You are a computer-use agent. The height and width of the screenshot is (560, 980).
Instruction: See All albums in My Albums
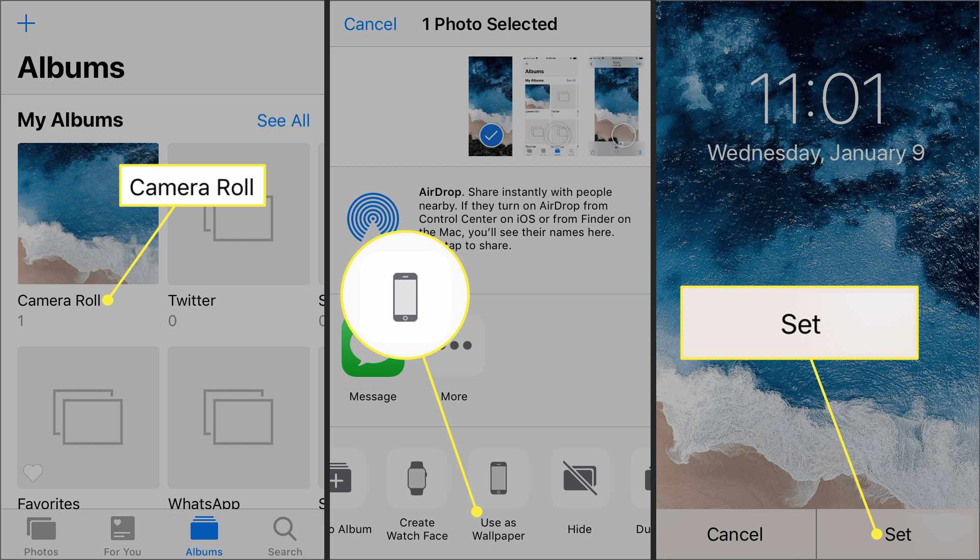coord(283,121)
